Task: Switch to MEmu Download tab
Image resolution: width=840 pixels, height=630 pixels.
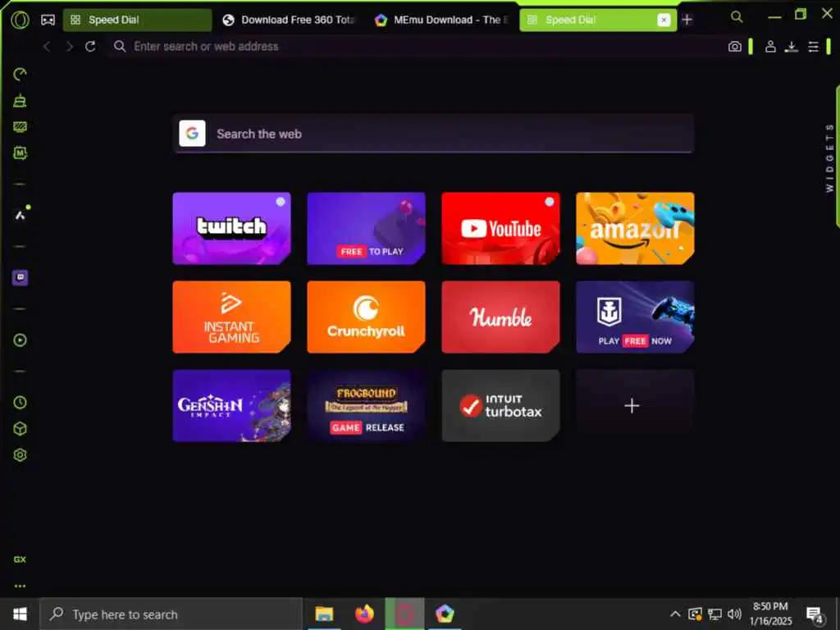Action: [x=442, y=20]
